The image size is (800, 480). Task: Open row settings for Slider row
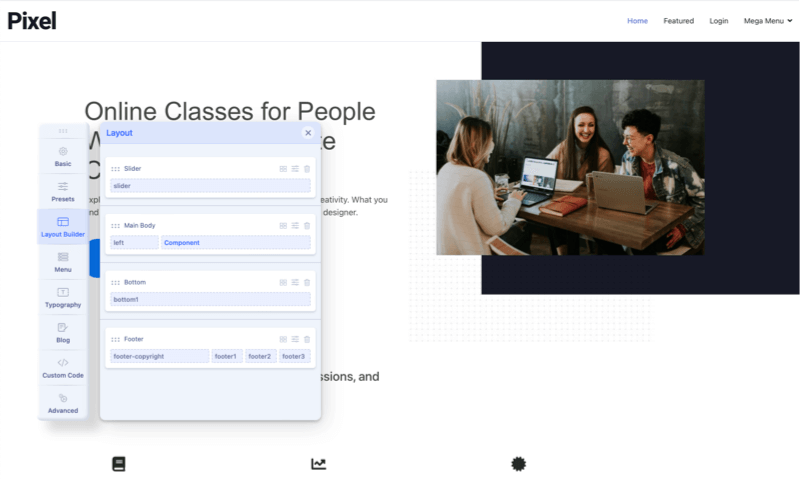295,169
